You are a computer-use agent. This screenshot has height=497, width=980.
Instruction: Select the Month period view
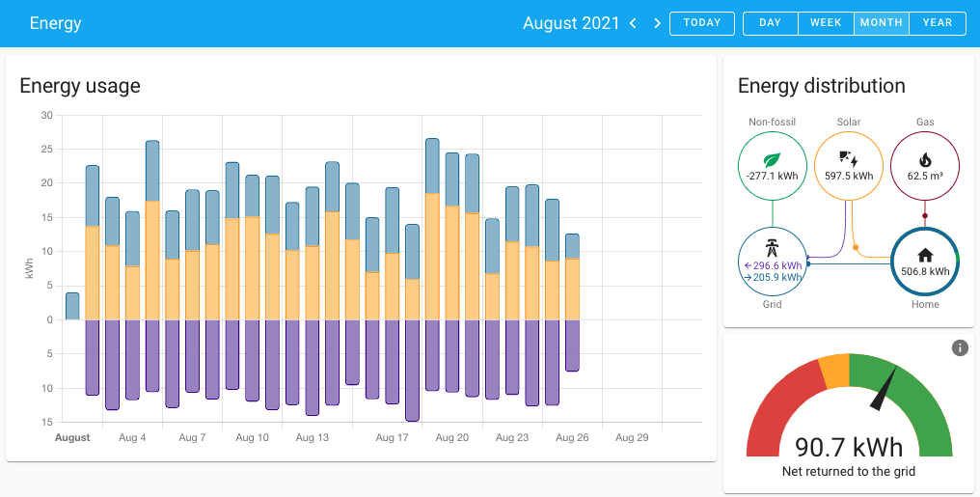pyautogui.click(x=881, y=23)
